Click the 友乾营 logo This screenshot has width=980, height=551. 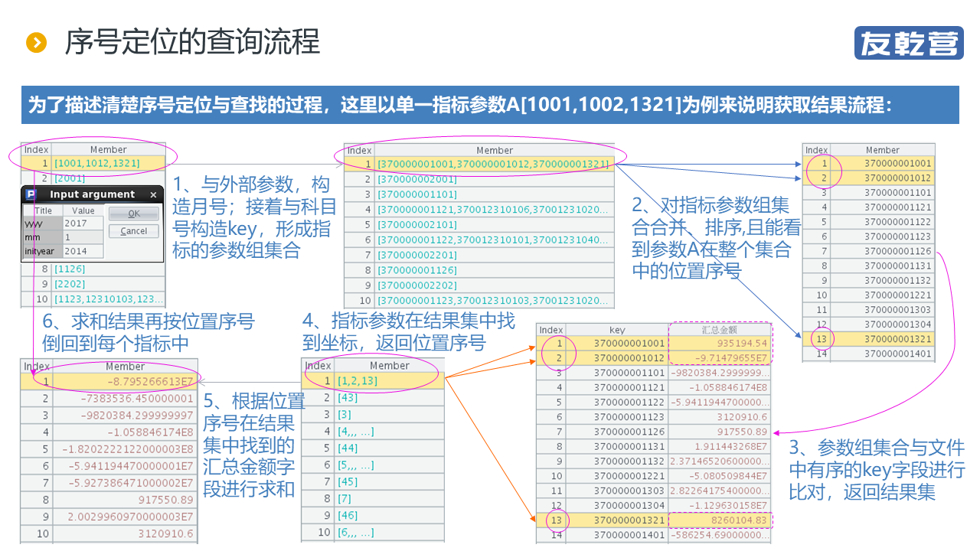click(x=908, y=43)
